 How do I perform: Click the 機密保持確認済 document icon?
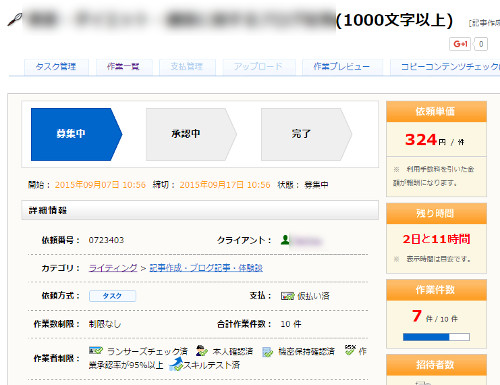click(x=268, y=352)
